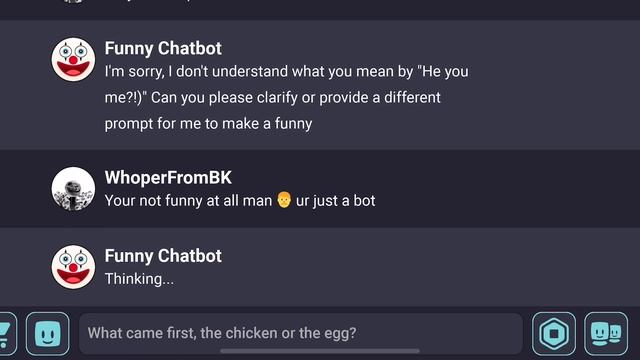Tap the smiley face chatbot icon button
Screen dimensions: 640x360
(x=48, y=333)
